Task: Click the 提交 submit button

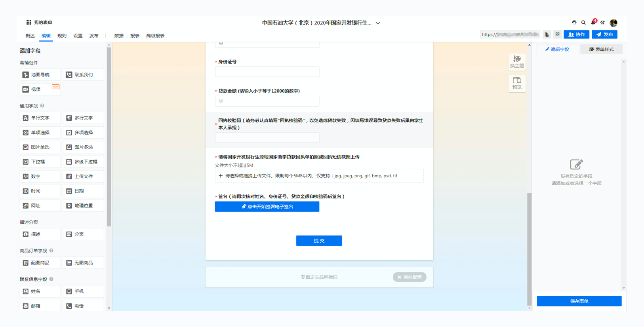Action: pos(319,241)
